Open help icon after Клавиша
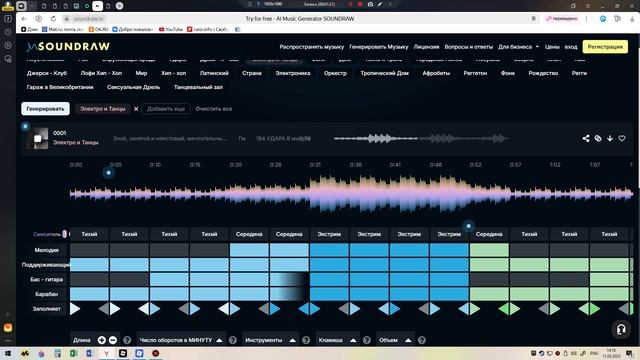 [367, 340]
